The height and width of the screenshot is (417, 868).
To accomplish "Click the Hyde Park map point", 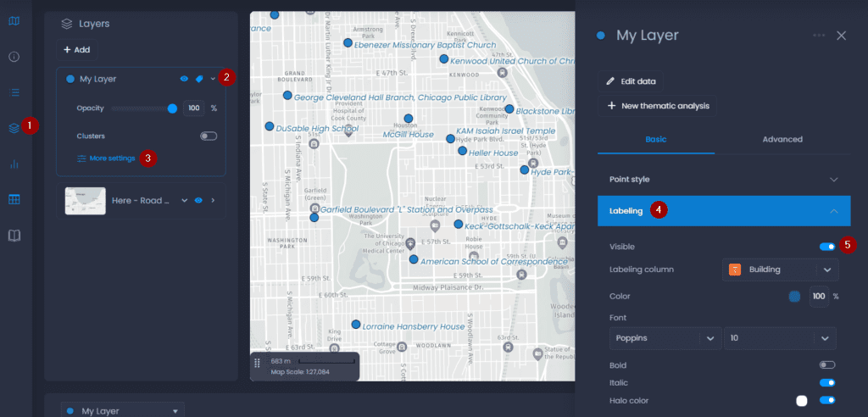I will [524, 170].
